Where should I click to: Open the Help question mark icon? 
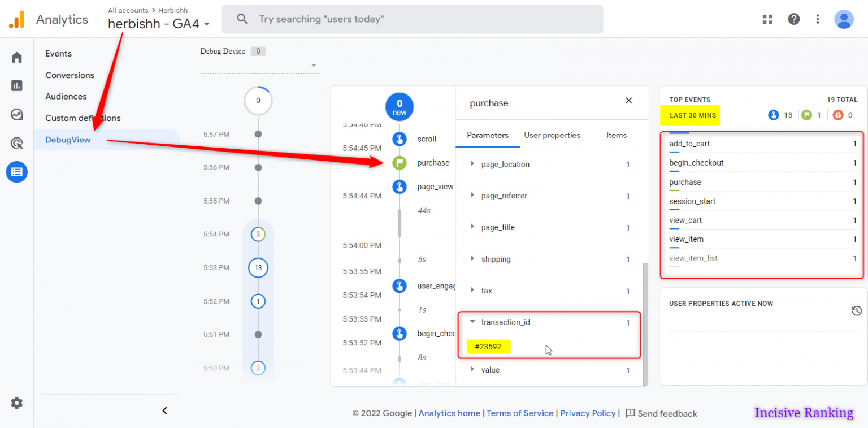click(x=794, y=19)
